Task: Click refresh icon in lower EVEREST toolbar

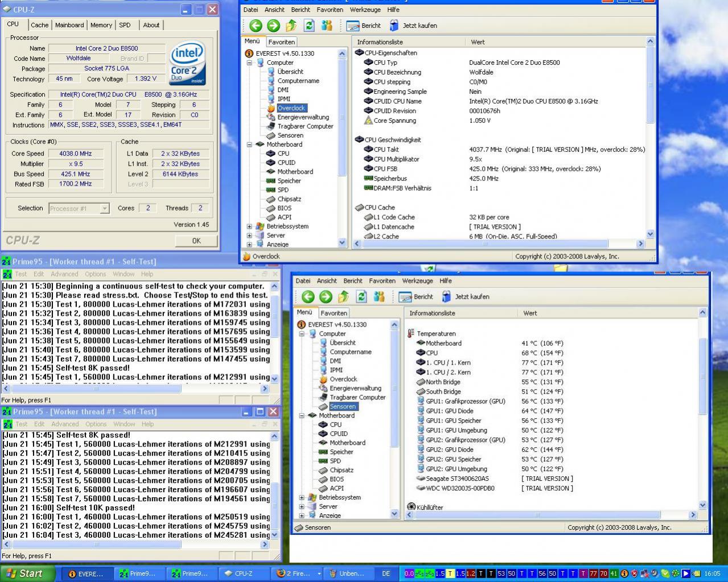Action: (361, 296)
